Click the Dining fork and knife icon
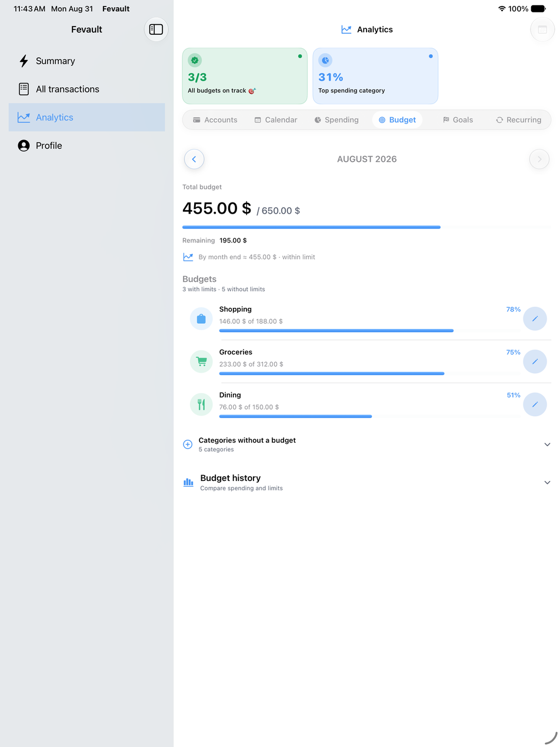The width and height of the screenshot is (560, 747). (201, 405)
